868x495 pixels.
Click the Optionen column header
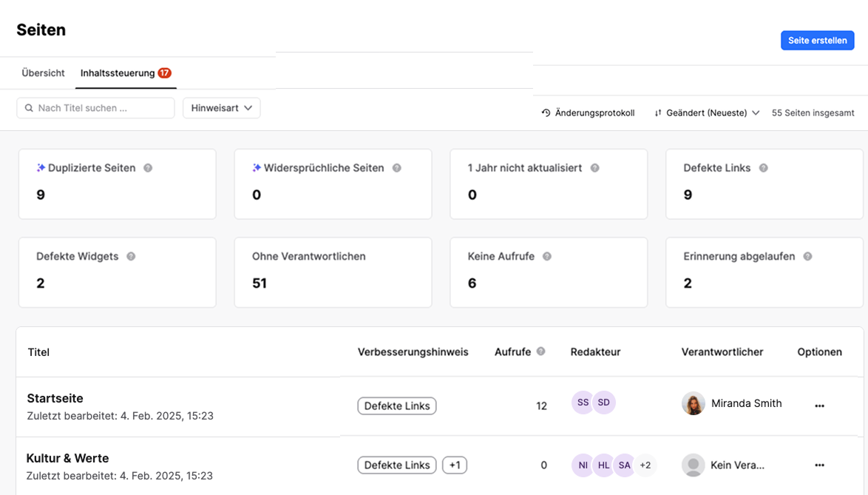819,352
